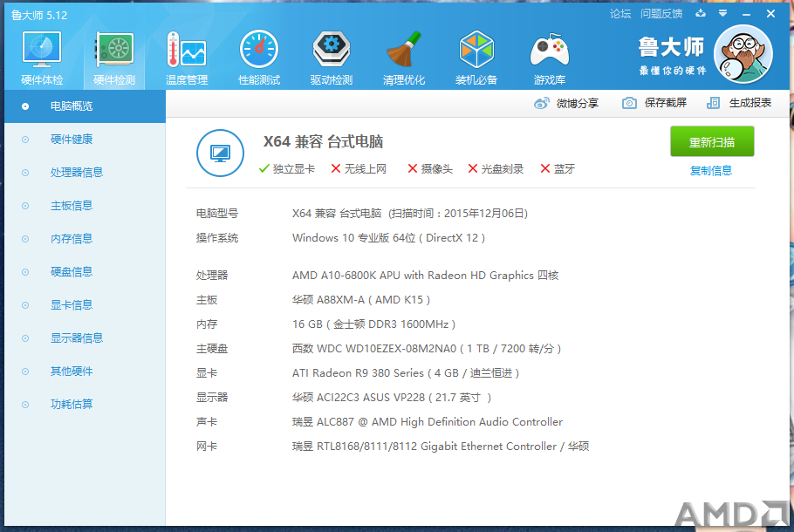Viewport: 794px width, 532px height.
Task: Click the heading X64 兼容 台式电脑
Action: coord(323,142)
